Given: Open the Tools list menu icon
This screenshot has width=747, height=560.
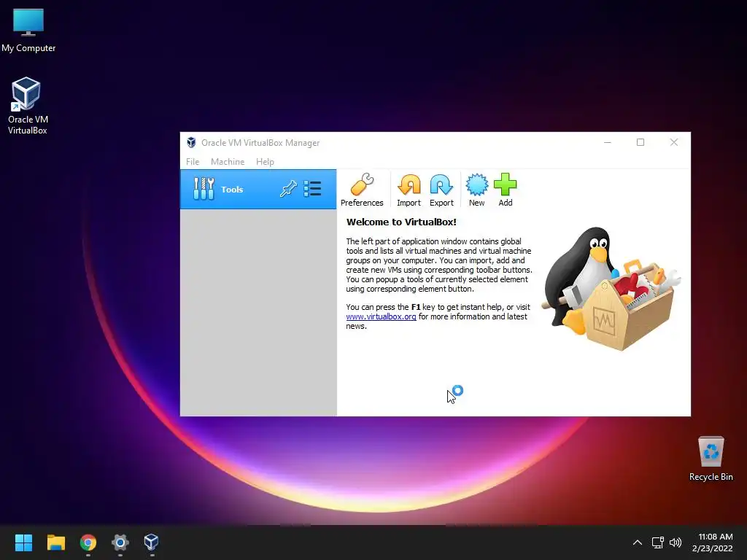Looking at the screenshot, I should [x=312, y=189].
